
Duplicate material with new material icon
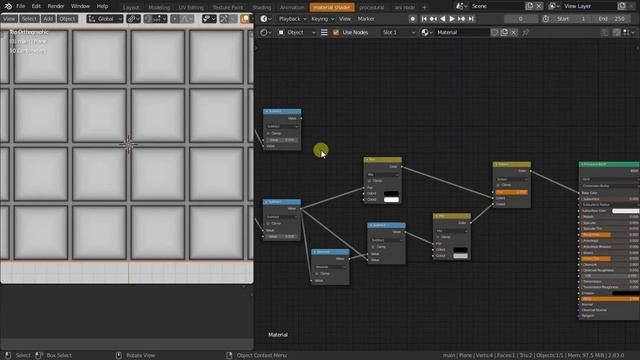click(504, 32)
